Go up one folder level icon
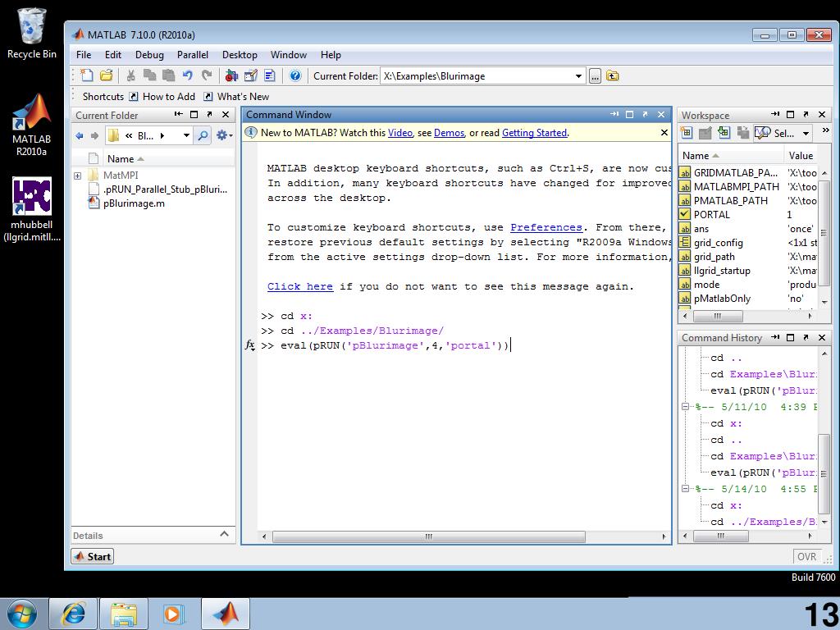The width and height of the screenshot is (840, 630). [x=612, y=75]
